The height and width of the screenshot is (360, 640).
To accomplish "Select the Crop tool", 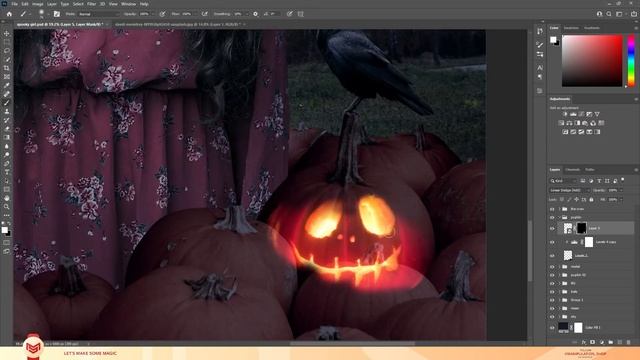I will click(7, 68).
